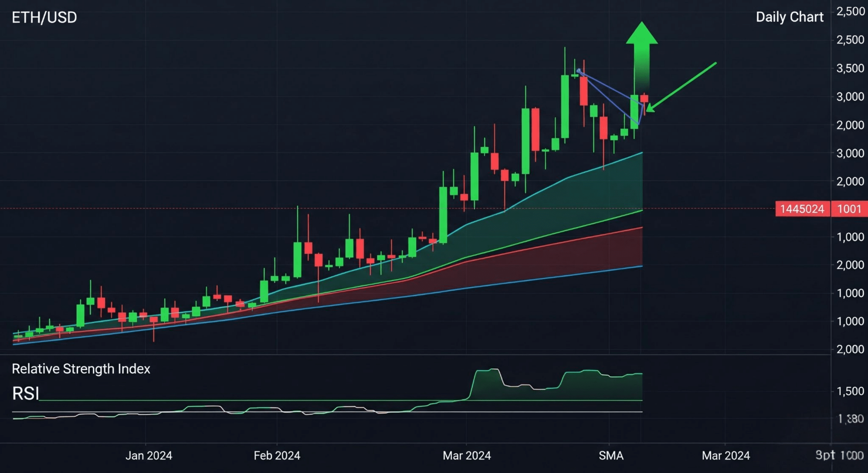Click the large green upward arrow

pyautogui.click(x=641, y=47)
